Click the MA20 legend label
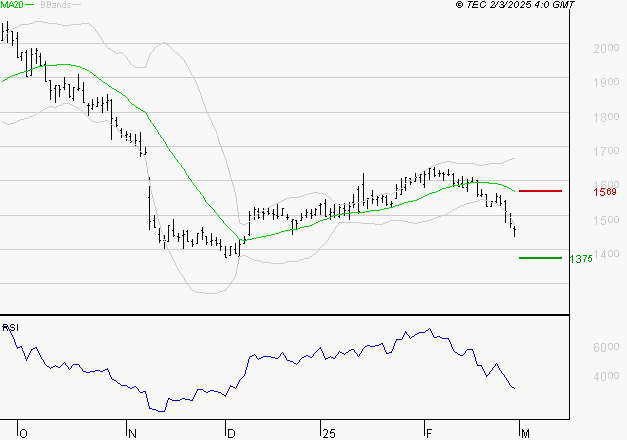This screenshot has width=627, height=440. [12, 5]
